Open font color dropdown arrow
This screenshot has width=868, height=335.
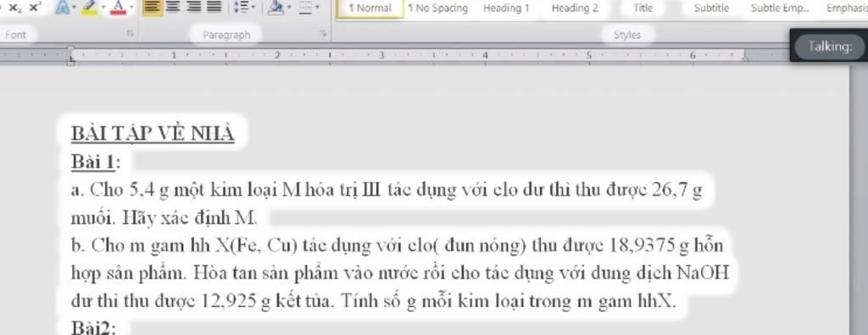[131, 7]
